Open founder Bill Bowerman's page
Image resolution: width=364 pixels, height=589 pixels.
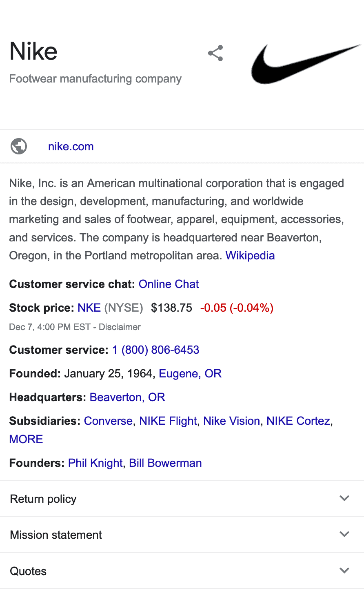click(165, 463)
